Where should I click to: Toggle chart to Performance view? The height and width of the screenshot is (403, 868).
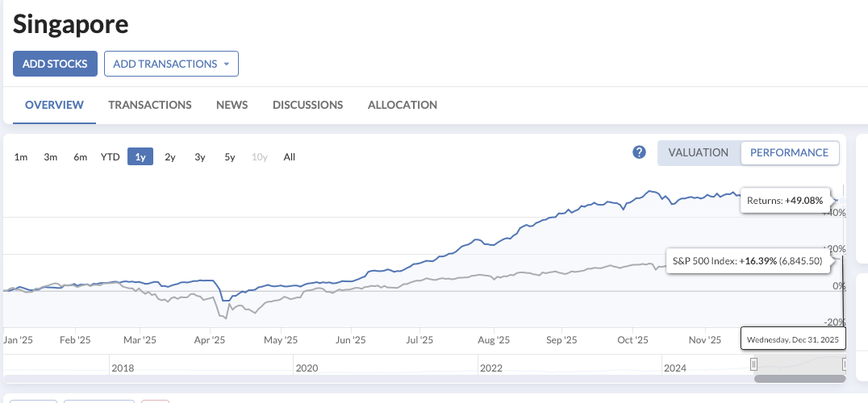coord(789,152)
